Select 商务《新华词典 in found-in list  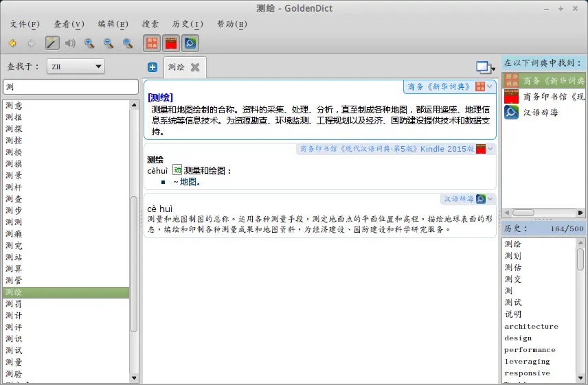(x=544, y=80)
